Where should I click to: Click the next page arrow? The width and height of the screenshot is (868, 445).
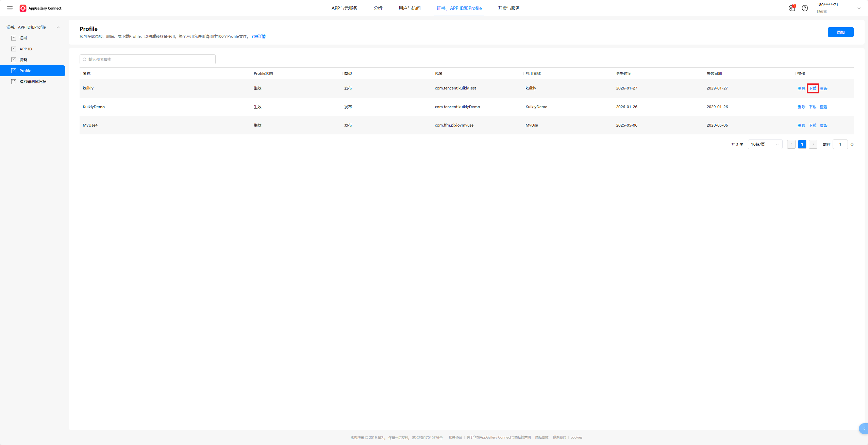(813, 144)
